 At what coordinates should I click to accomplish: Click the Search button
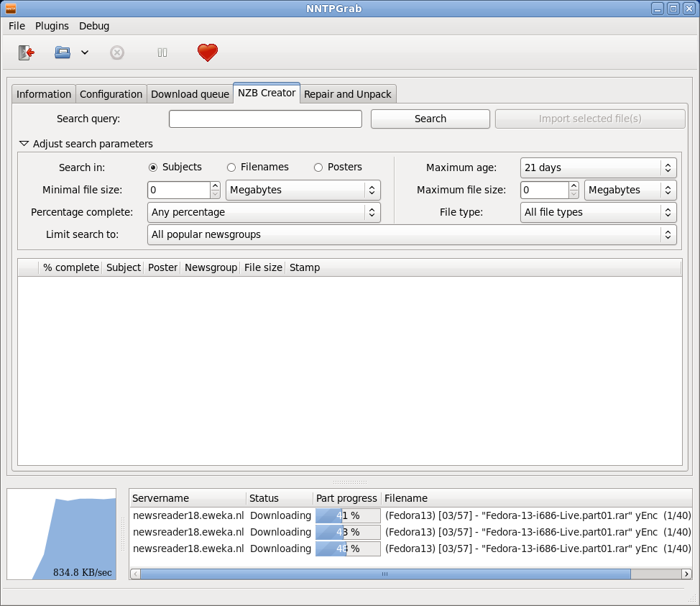pos(430,119)
